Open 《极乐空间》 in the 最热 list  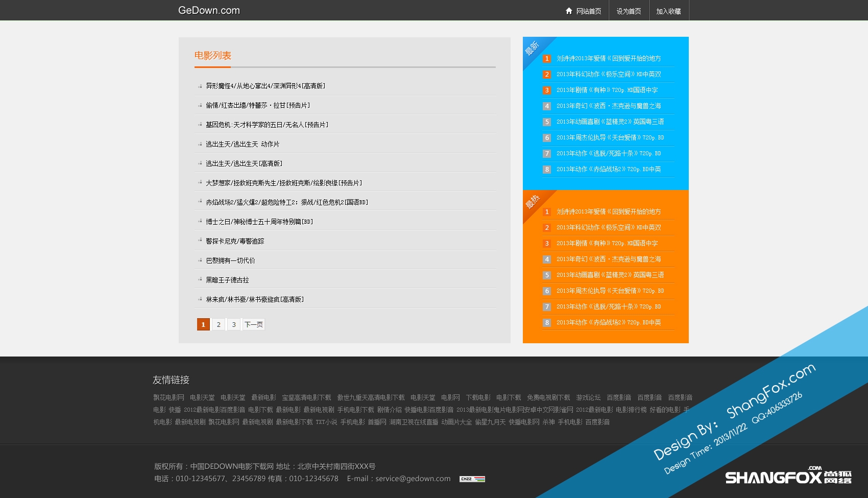pyautogui.click(x=609, y=228)
